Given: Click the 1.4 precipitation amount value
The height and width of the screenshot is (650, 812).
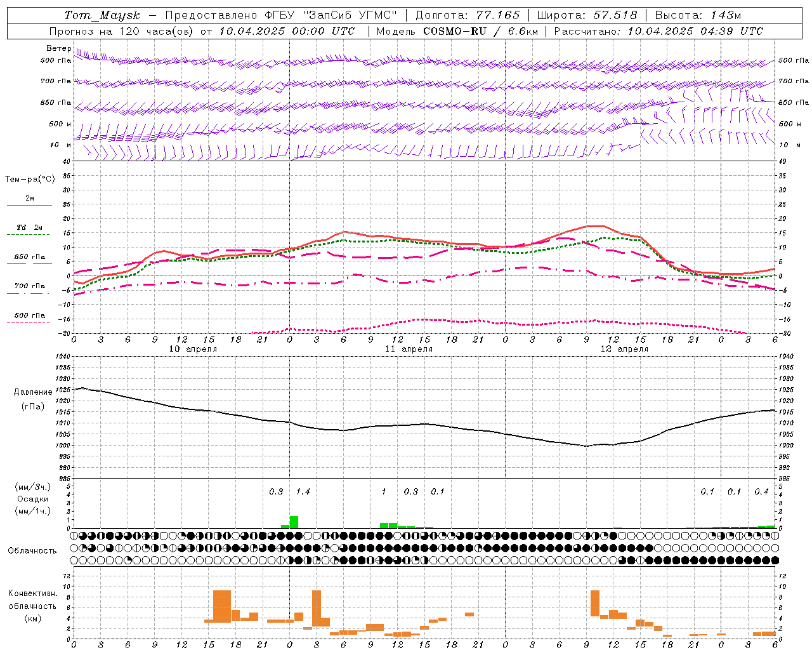Looking at the screenshot, I should (x=303, y=492).
